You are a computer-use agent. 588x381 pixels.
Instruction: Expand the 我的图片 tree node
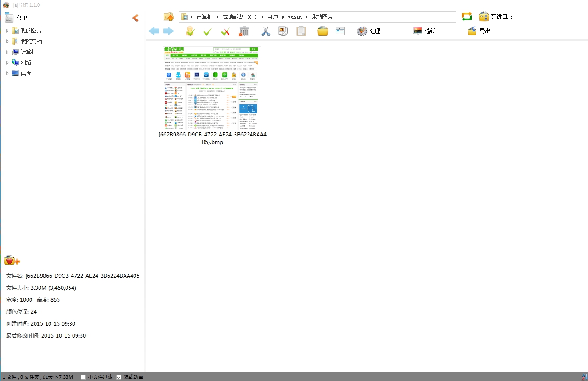7,31
